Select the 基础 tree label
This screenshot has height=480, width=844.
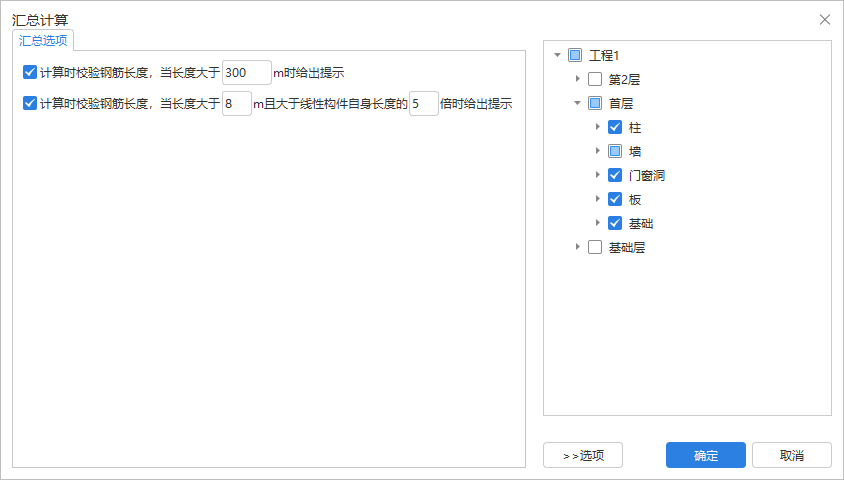[641, 223]
